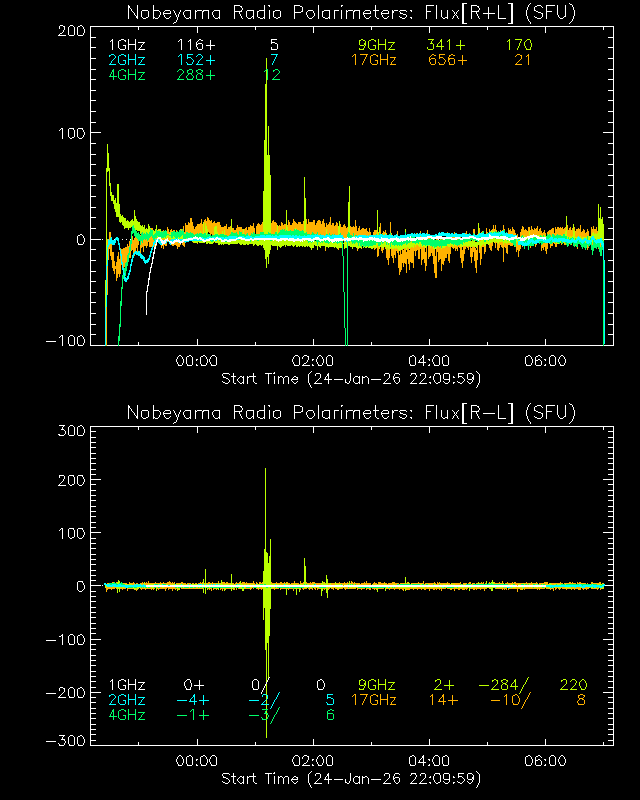Click the Start Time label below top plot
Screen dimensions: 640x800
(x=350, y=378)
